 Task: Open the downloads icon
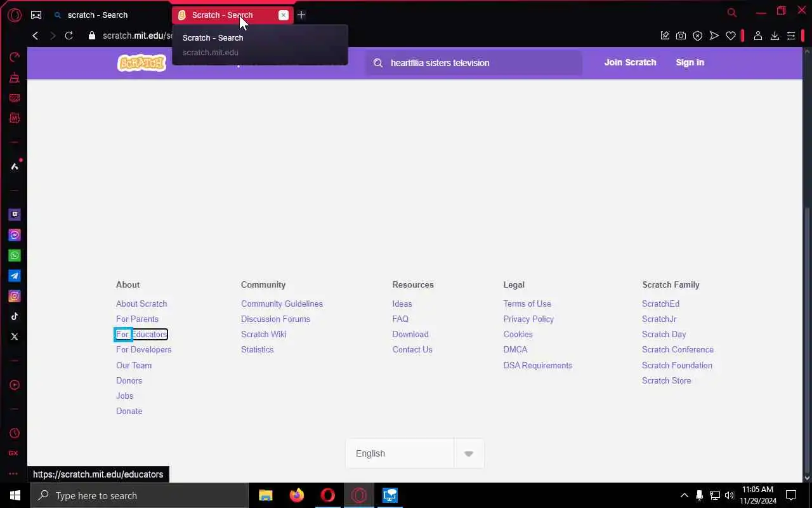(x=775, y=36)
